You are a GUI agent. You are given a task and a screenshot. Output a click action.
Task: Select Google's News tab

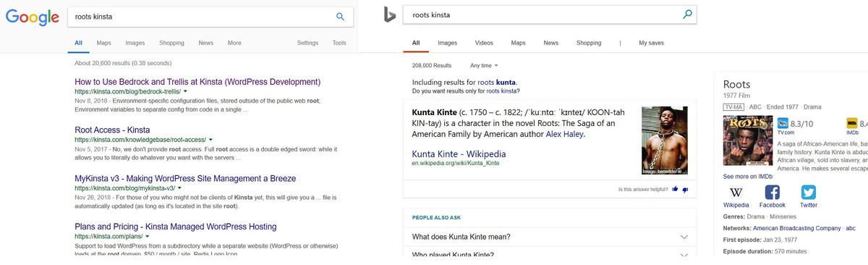[x=206, y=43]
